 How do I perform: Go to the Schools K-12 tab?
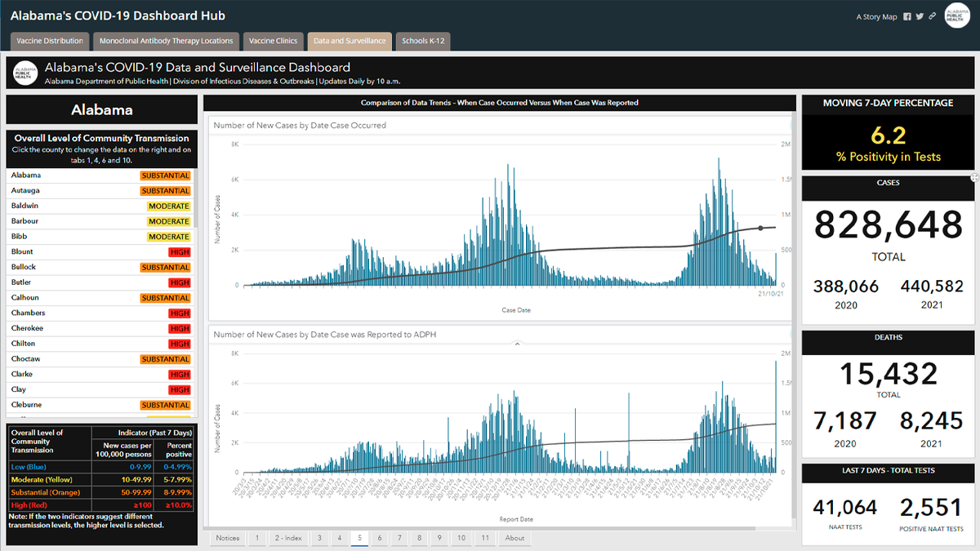tap(423, 41)
